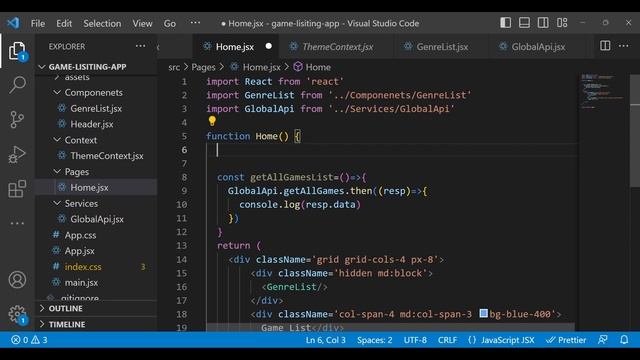This screenshot has width=640, height=360.
Task: Open the View menu
Action: 142,23
